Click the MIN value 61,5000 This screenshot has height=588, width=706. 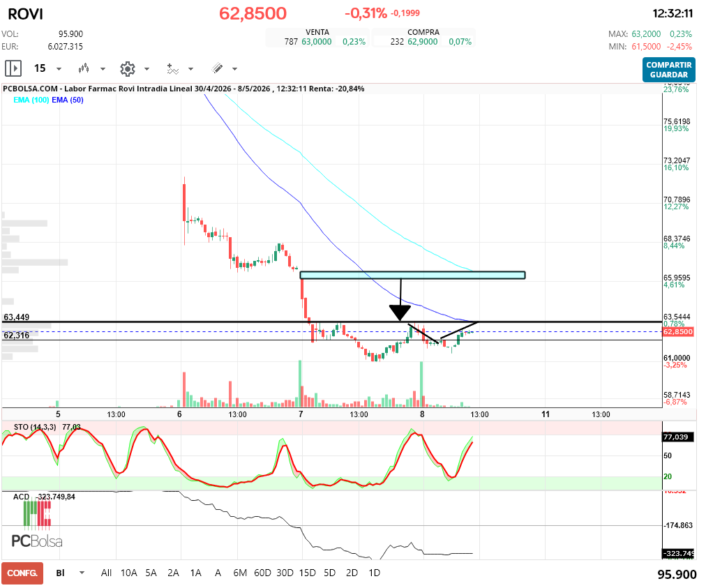point(646,47)
